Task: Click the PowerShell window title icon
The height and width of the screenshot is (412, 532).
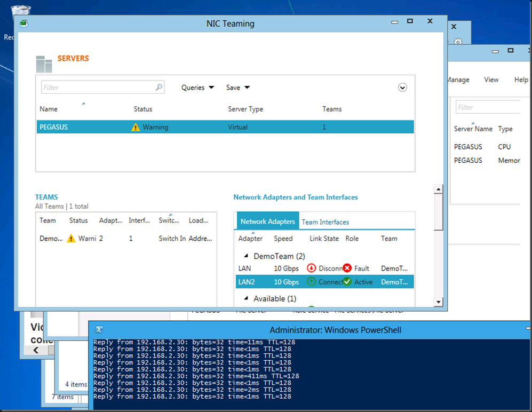Action: click(99, 329)
